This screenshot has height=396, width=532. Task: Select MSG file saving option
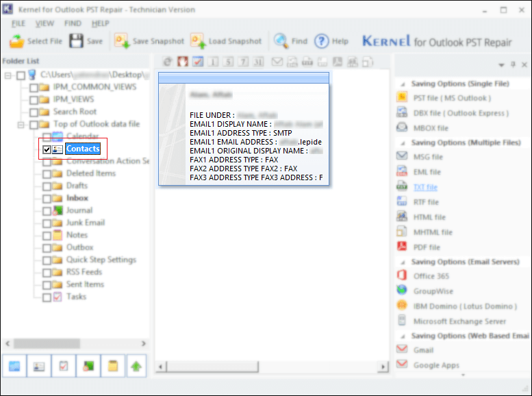428,157
